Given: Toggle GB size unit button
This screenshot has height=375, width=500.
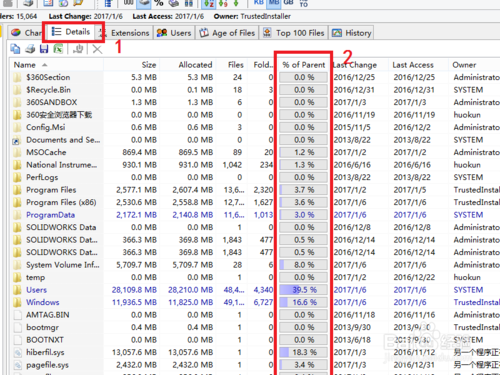Looking at the screenshot, I should coord(288,3).
